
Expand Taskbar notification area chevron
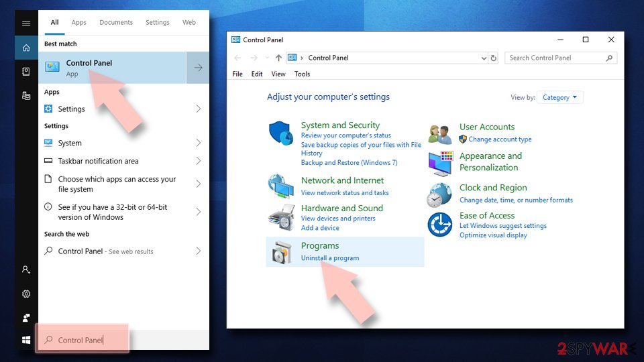[x=199, y=161]
